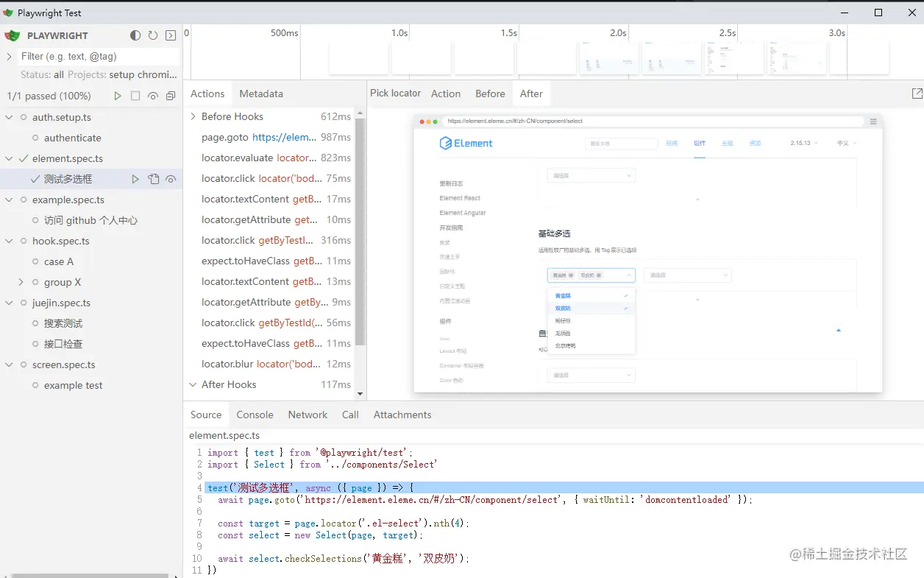Screen dimensions: 924x578
Task: Toggle watch eye icon on 测试多选框 row
Action: tap(171, 179)
